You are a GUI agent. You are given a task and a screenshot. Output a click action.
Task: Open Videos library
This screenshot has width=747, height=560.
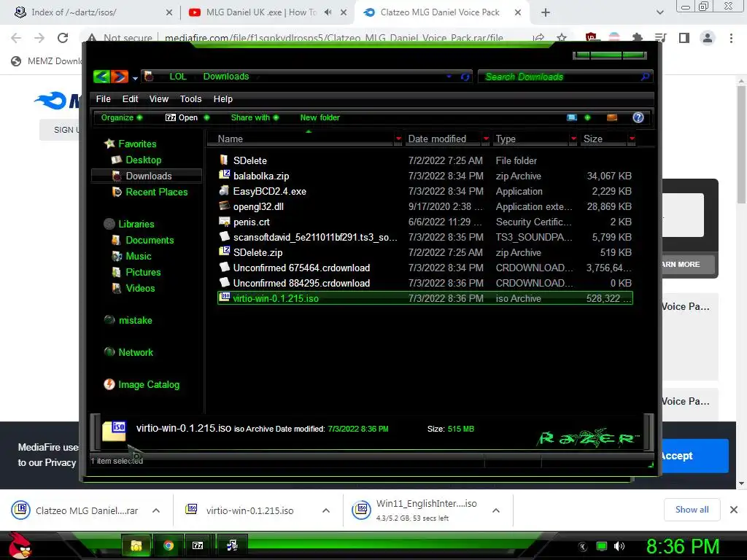[140, 288]
